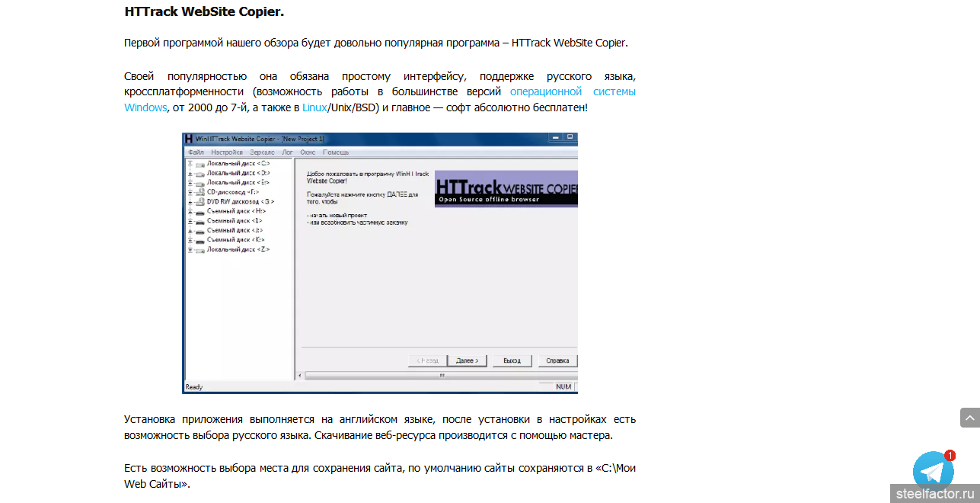Image resolution: width=980 pixels, height=503 pixels.
Task: Click the WinHTTrack H logo in title bar
Action: click(188, 139)
